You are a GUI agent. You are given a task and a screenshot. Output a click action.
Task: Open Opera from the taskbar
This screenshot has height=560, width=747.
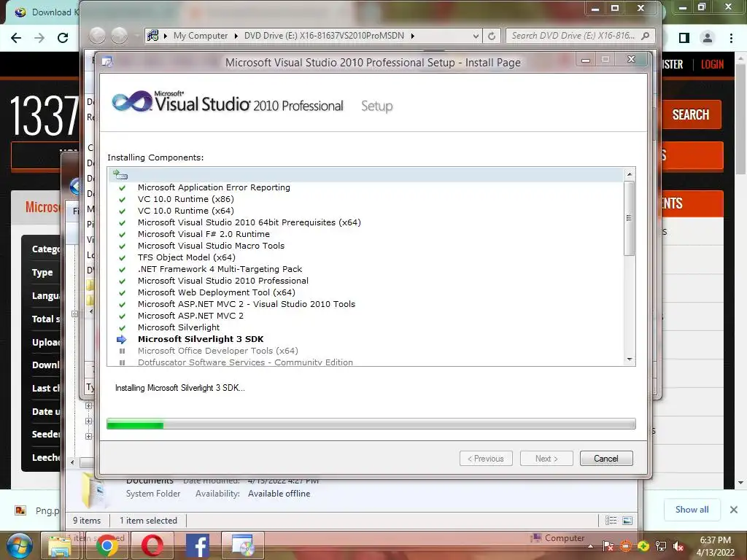pos(152,545)
